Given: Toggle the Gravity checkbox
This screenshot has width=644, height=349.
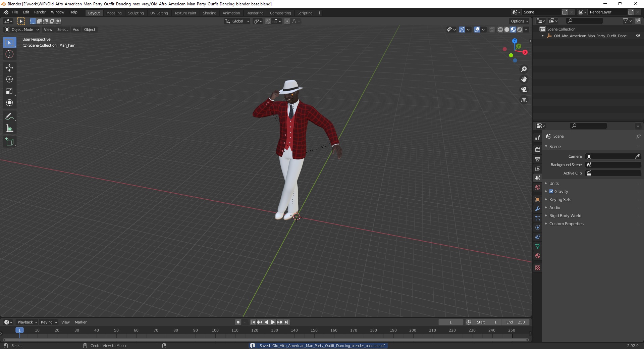Looking at the screenshot, I should (551, 191).
